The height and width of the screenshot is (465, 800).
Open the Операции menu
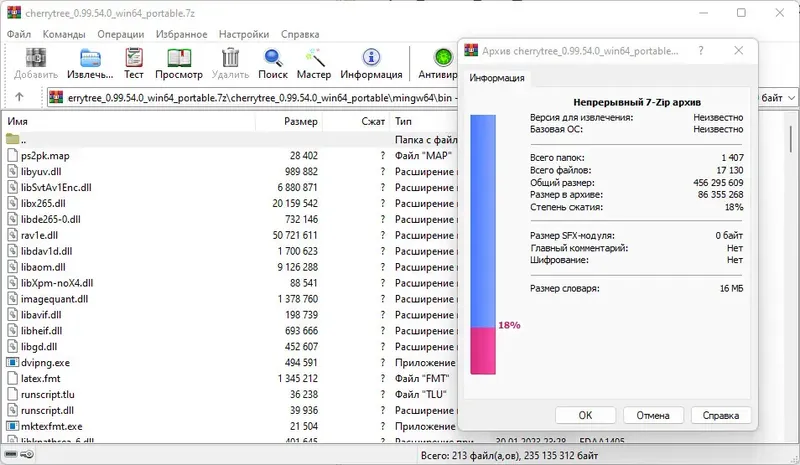120,34
